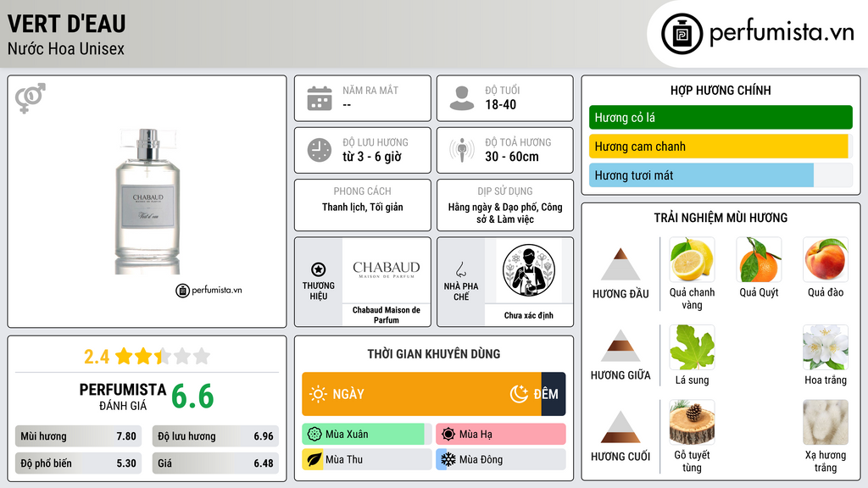
Task: Click the Mùa Đông season bar
Action: (x=501, y=460)
